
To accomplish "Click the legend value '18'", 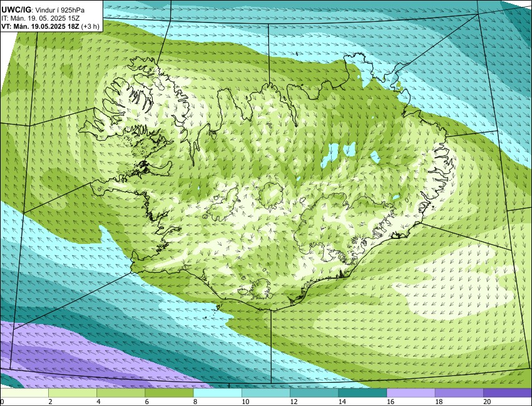I will click(439, 402).
